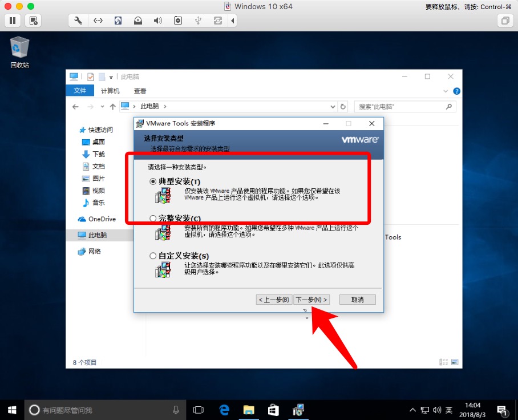Viewport: 518px width, 420px height.
Task: Pause the virtual machine in VMware toolbar
Action: pos(13,21)
